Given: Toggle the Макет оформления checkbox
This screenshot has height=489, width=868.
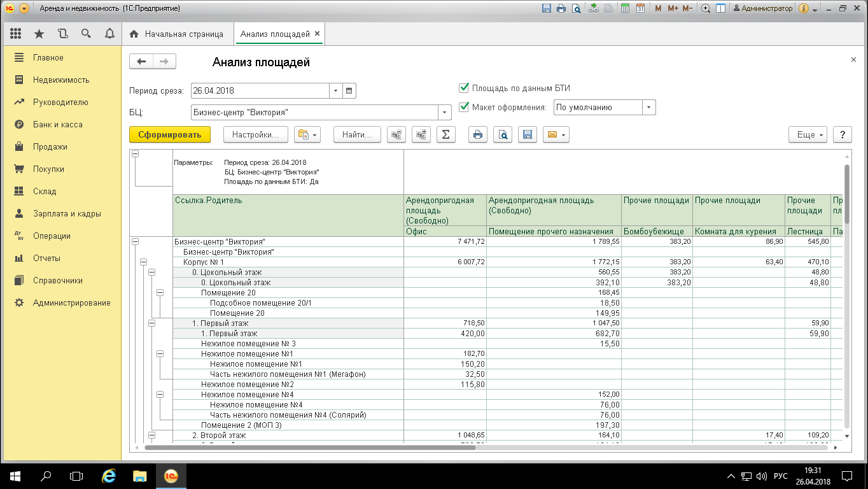Looking at the screenshot, I should pos(464,107).
